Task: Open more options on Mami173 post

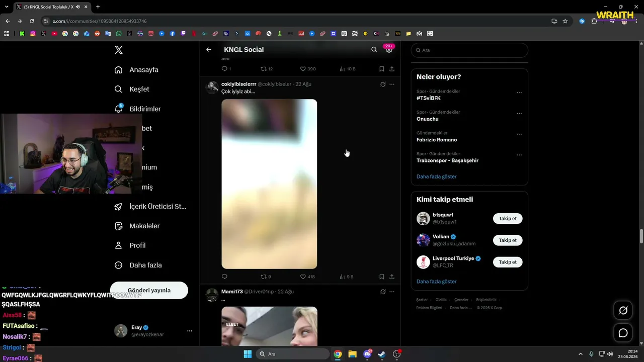Action: click(392, 292)
